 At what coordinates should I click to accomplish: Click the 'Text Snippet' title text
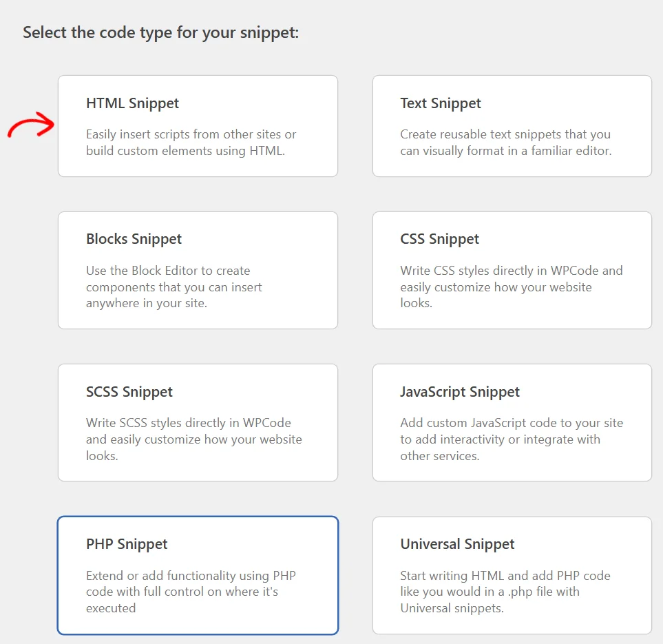(x=441, y=104)
